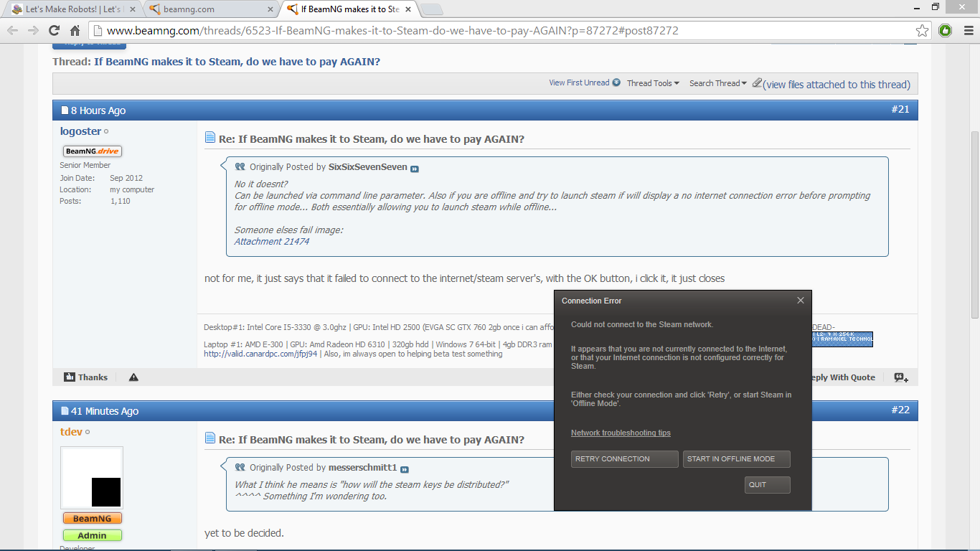Viewport: 980px width, 551px height.
Task: Click the paperclip attachments icon
Action: click(x=757, y=83)
